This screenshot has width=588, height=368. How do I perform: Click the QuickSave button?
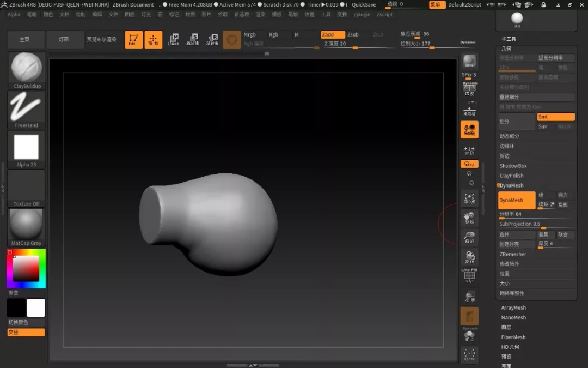pyautogui.click(x=363, y=4)
